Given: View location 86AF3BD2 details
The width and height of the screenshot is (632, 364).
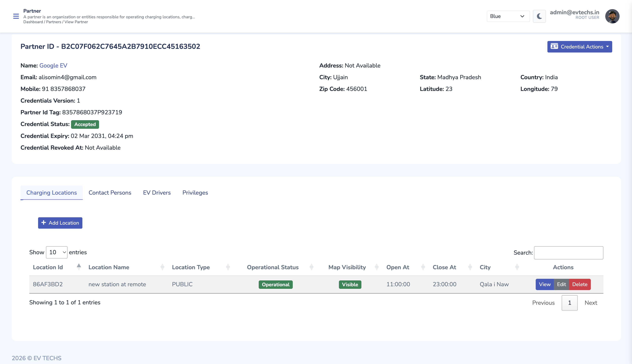Looking at the screenshot, I should 544,284.
